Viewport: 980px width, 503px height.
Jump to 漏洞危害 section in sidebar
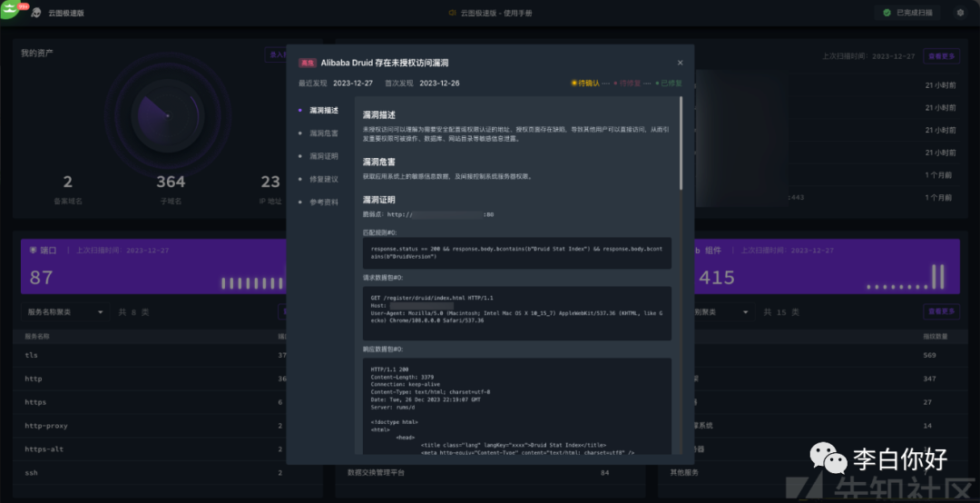[x=324, y=133]
